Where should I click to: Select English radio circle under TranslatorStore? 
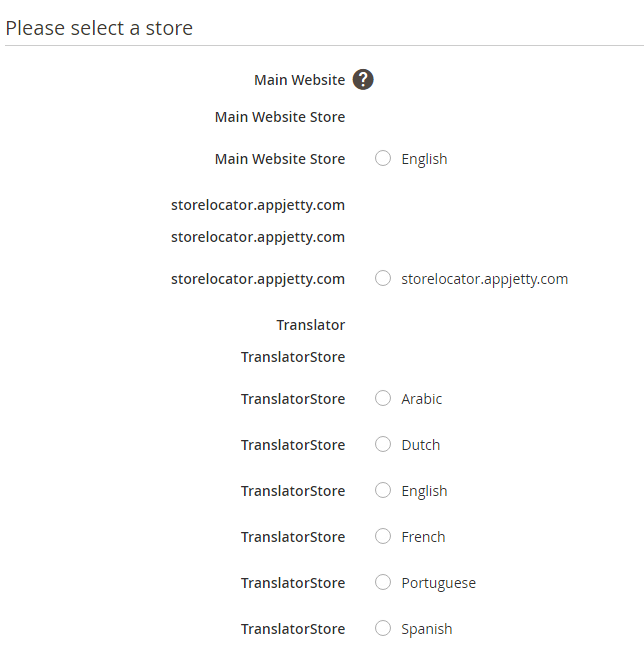383,490
